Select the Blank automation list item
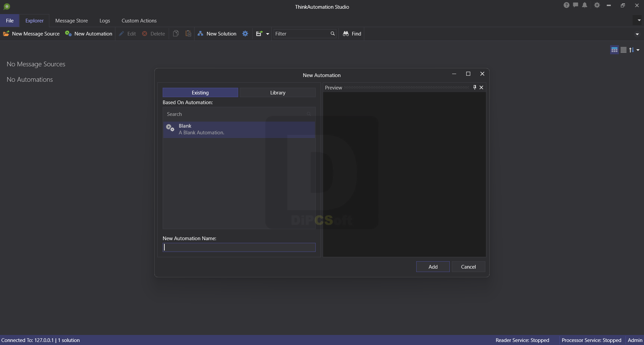Screen dimensions: 644x345 (239, 129)
